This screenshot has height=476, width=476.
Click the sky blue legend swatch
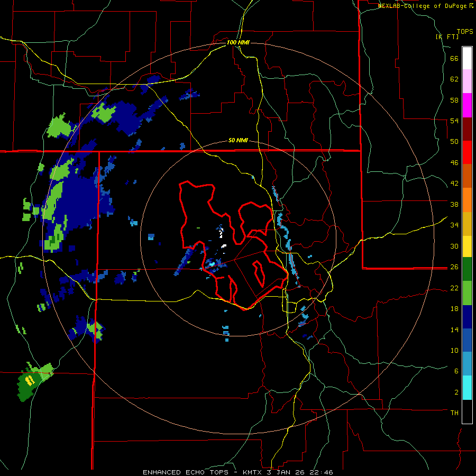click(x=467, y=364)
